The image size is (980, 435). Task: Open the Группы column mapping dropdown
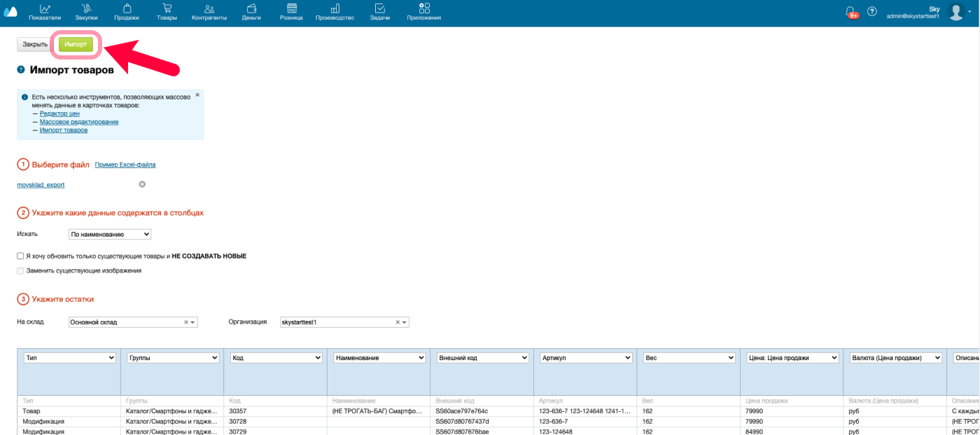[x=174, y=358]
